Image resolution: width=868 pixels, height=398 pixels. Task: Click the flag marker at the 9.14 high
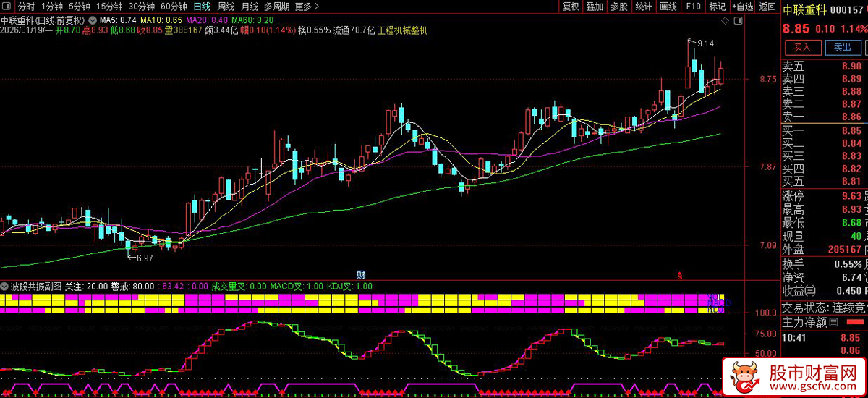(689, 41)
